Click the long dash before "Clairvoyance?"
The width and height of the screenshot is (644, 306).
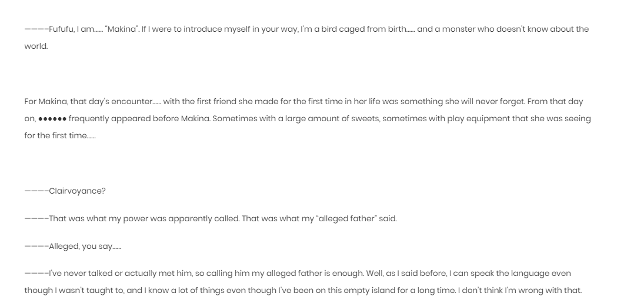click(36, 191)
